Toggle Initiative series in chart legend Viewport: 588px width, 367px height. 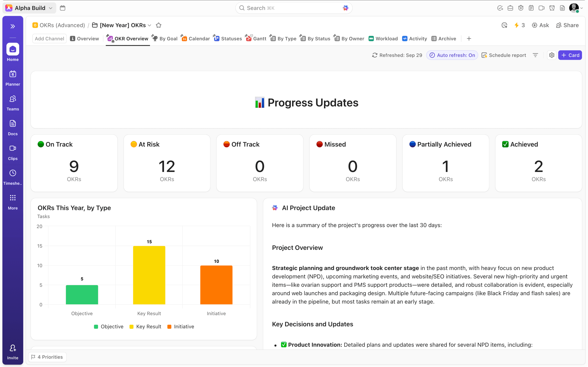coord(181,326)
